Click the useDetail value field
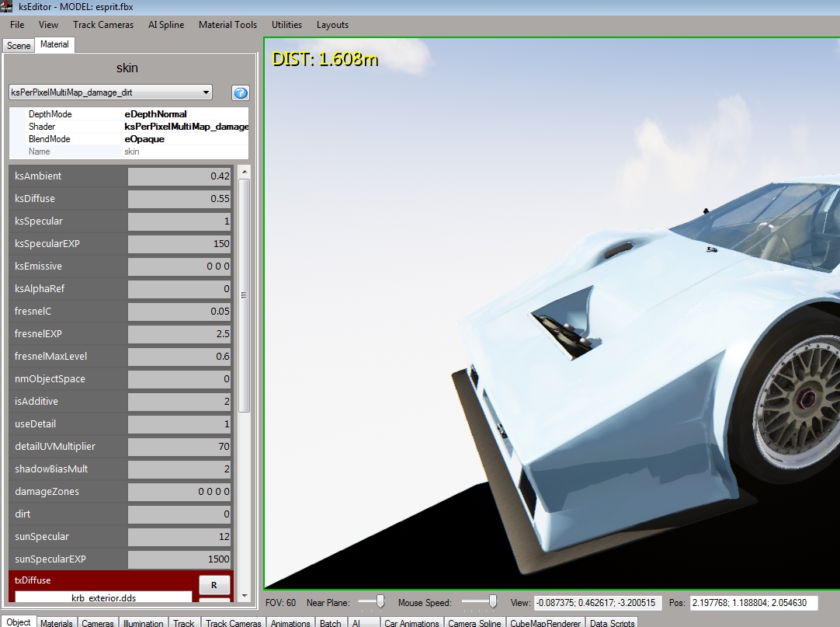Image resolution: width=840 pixels, height=627 pixels. coord(179,423)
